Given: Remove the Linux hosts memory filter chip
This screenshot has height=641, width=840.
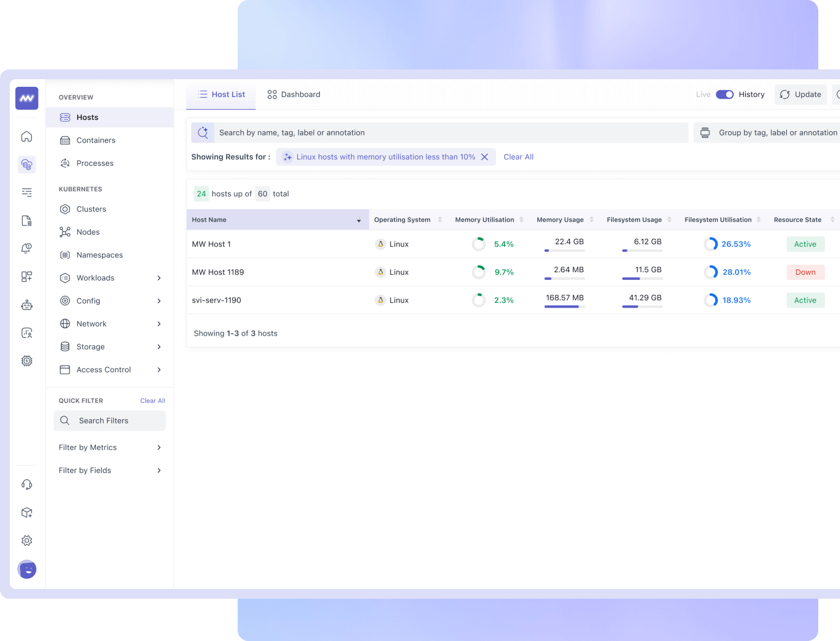Looking at the screenshot, I should (485, 157).
